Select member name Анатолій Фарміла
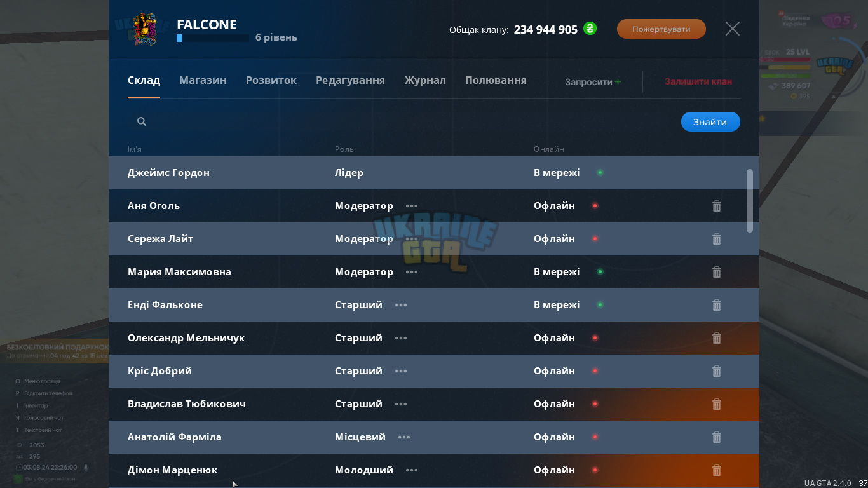 [175, 437]
